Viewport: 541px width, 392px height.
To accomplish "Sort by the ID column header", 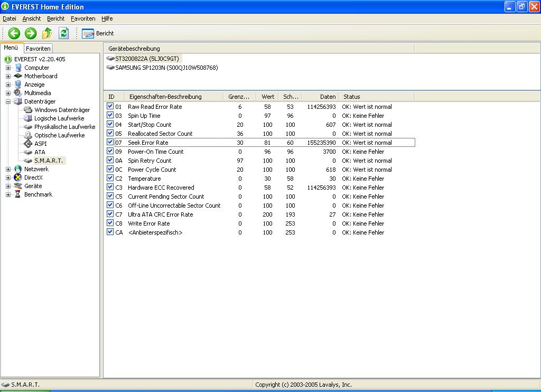I will tap(114, 97).
